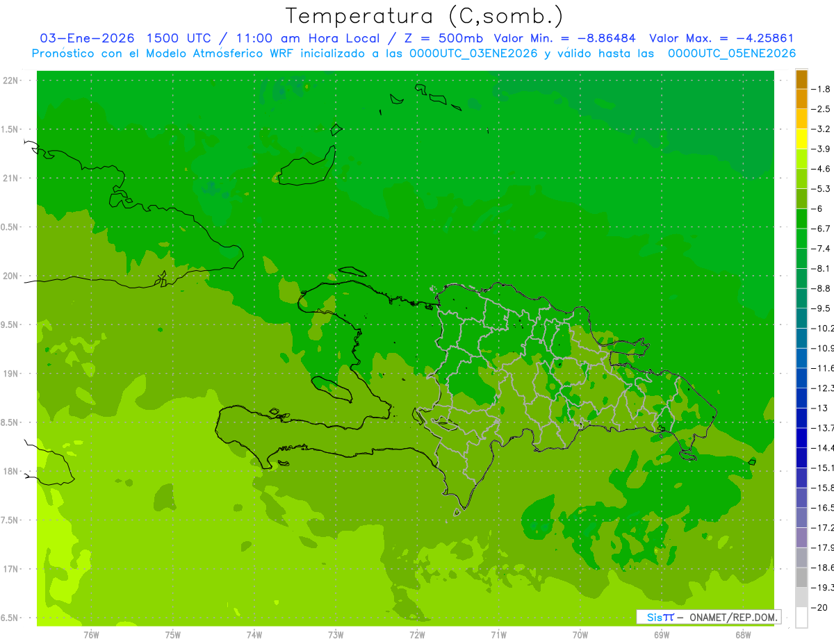834x644 pixels.
Task: Click the "-3.2" colorbar value
Action: [821, 129]
